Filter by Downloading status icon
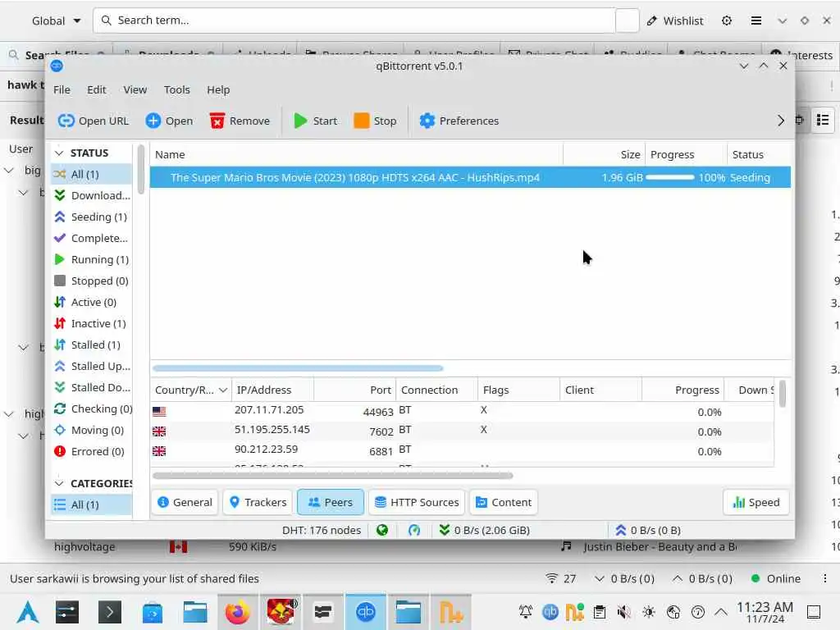This screenshot has width=840, height=630. pyautogui.click(x=60, y=195)
